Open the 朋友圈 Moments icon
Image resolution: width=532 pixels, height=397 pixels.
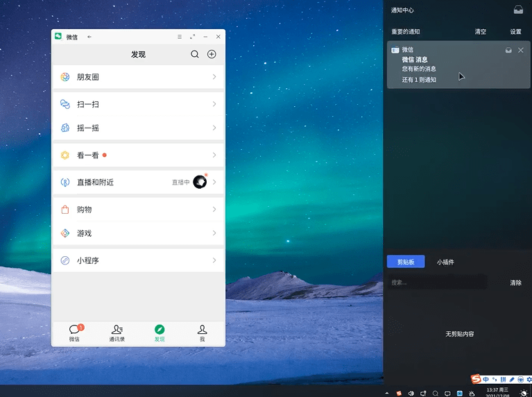coord(65,77)
